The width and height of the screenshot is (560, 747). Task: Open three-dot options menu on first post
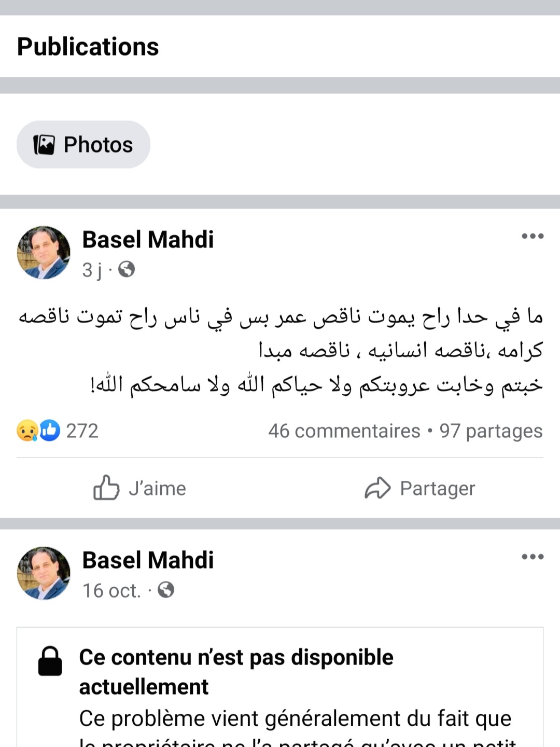tap(533, 237)
